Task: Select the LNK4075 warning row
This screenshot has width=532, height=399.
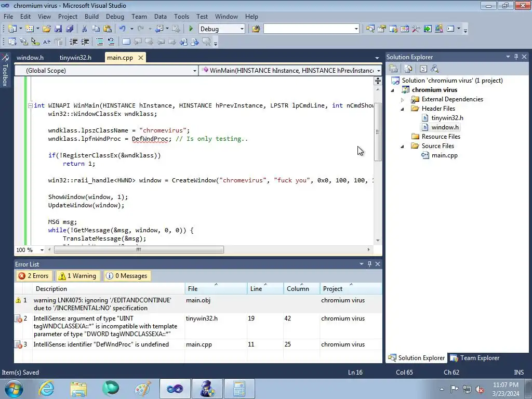Action: click(x=198, y=304)
